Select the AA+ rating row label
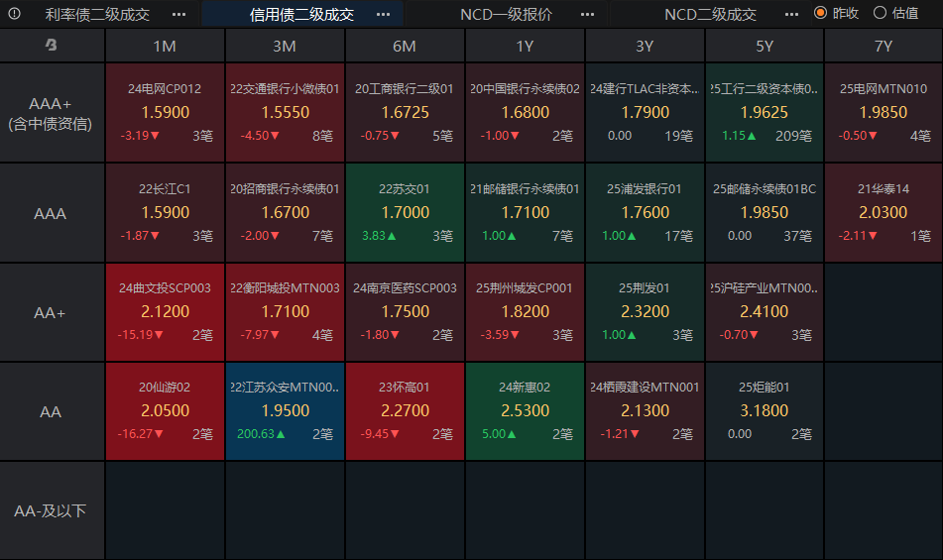Screen dimensions: 943x560 52,312
